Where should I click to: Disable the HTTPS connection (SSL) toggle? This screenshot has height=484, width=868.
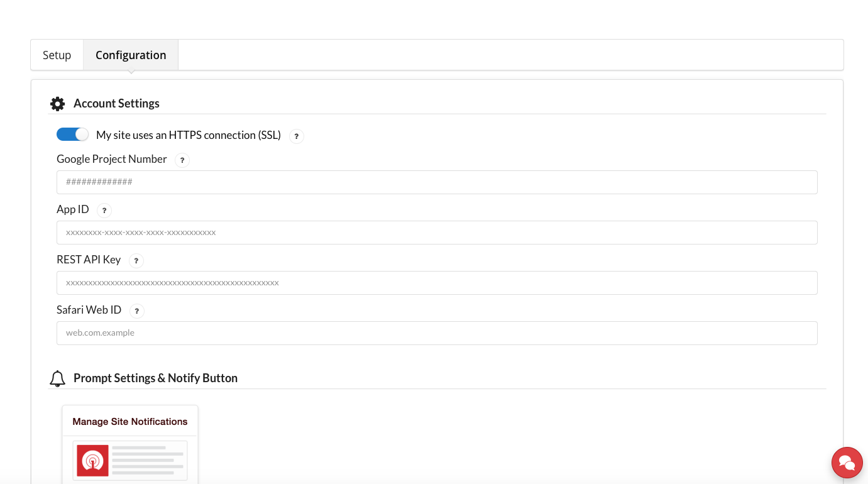[72, 134]
